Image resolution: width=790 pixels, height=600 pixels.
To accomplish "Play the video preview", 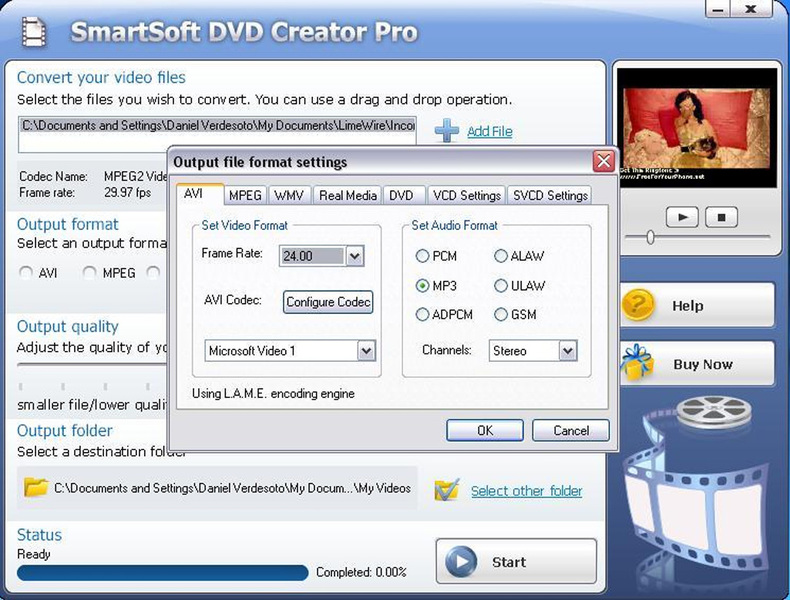I will tap(682, 218).
